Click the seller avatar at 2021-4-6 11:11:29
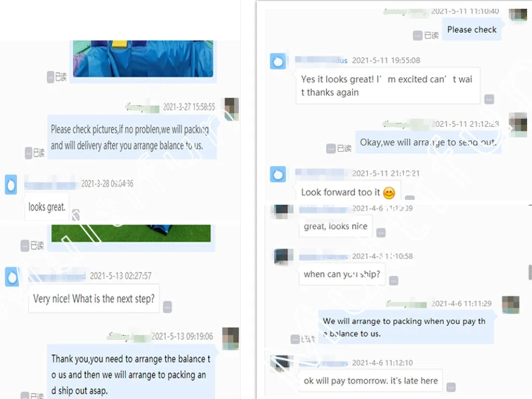Screen dimensions: 532x399 point(511,304)
